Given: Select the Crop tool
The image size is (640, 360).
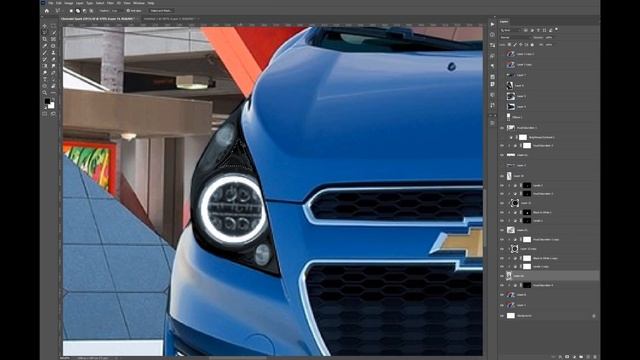Looking at the screenshot, I should [x=44, y=39].
